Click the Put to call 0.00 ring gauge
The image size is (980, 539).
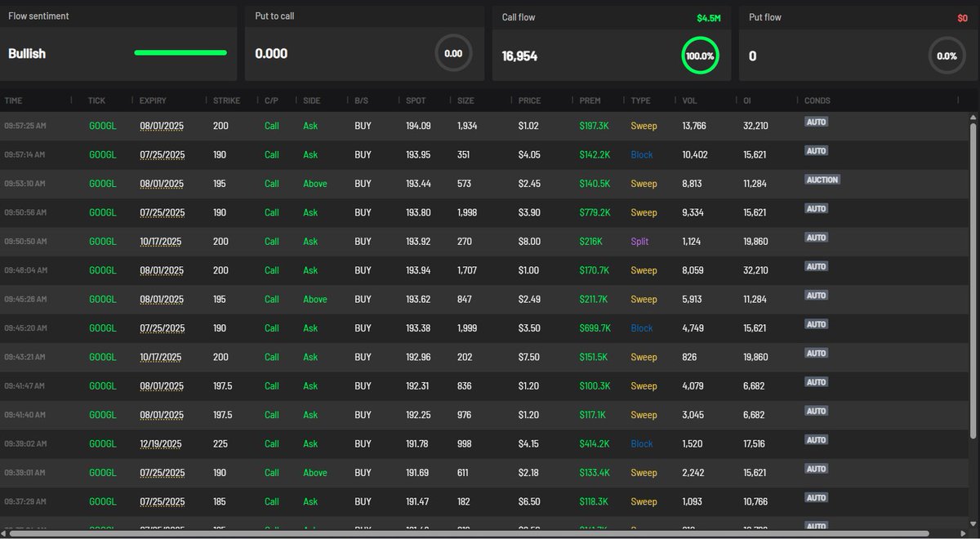point(452,54)
